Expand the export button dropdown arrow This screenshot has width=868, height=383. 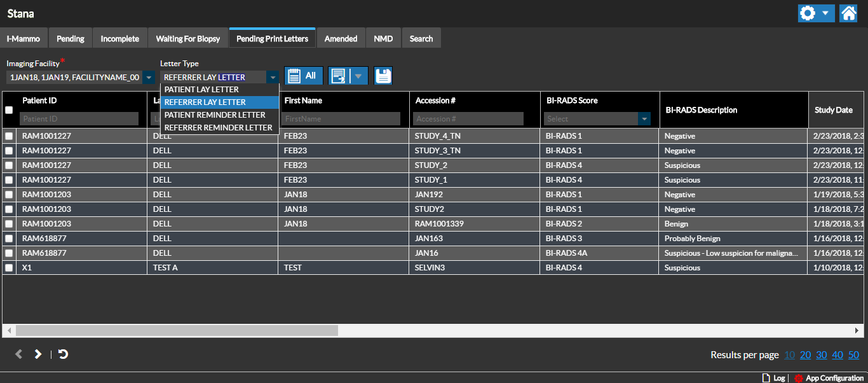coord(359,76)
